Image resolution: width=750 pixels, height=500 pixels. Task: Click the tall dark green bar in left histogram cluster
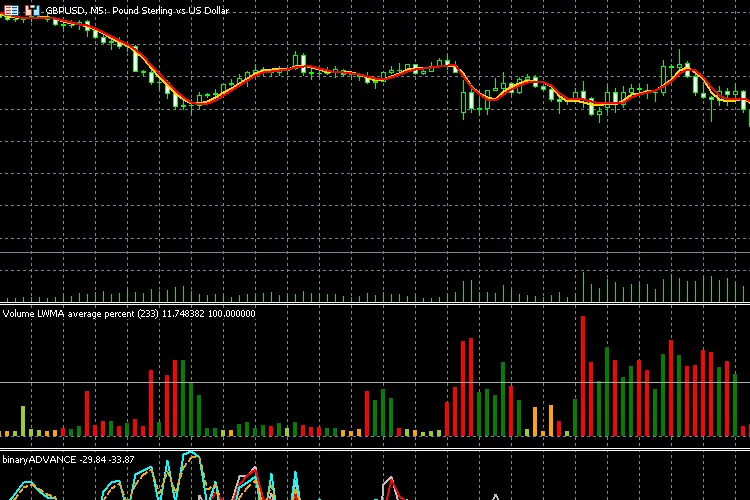pos(184,398)
